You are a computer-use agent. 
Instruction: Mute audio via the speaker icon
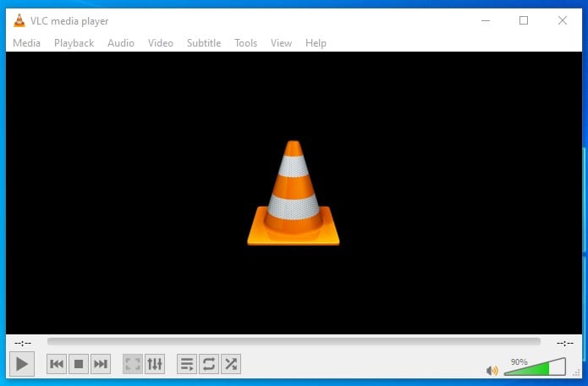492,371
